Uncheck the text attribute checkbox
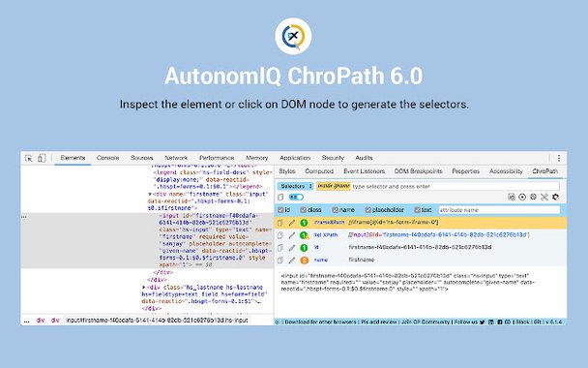 pos(417,210)
